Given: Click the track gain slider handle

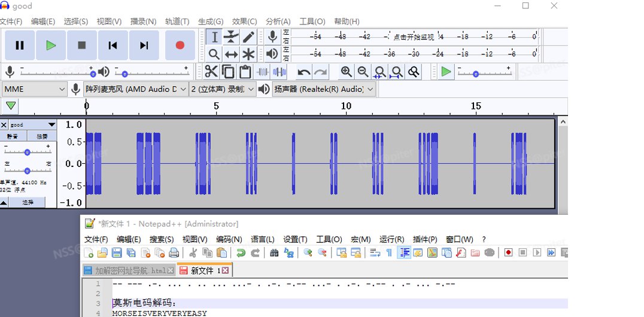Looking at the screenshot, I should click(x=27, y=152).
